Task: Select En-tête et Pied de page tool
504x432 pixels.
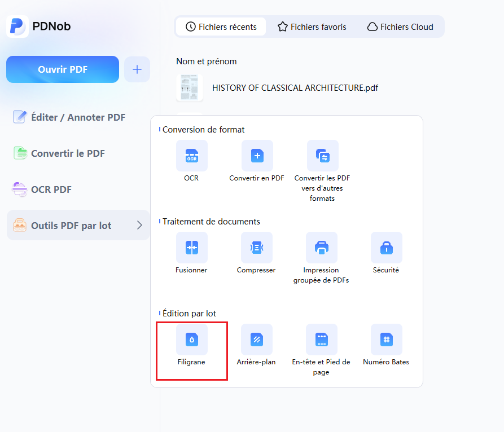Action: point(322,340)
